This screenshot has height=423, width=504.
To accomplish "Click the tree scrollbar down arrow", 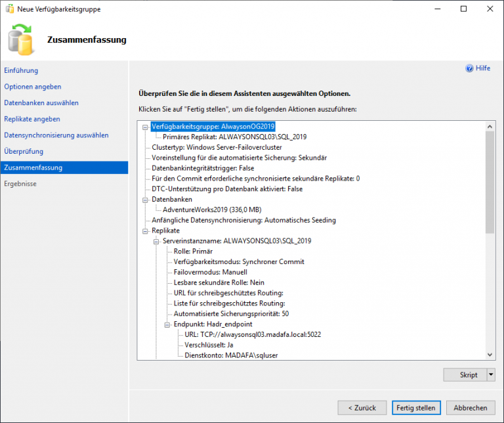I will 490,355.
